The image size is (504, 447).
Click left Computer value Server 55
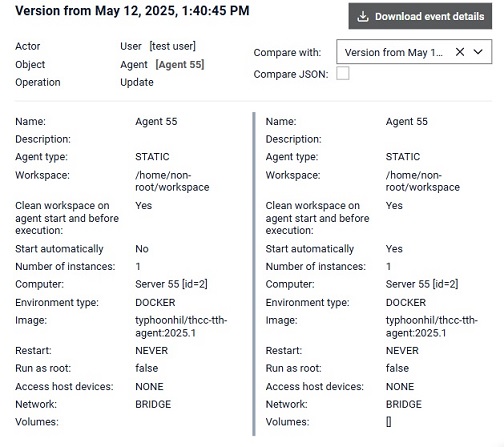[x=171, y=284]
